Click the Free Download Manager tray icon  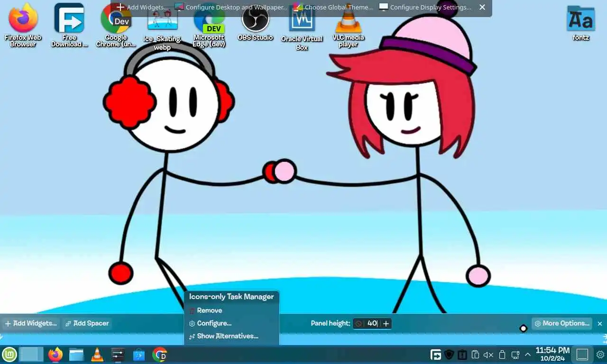[436, 355]
